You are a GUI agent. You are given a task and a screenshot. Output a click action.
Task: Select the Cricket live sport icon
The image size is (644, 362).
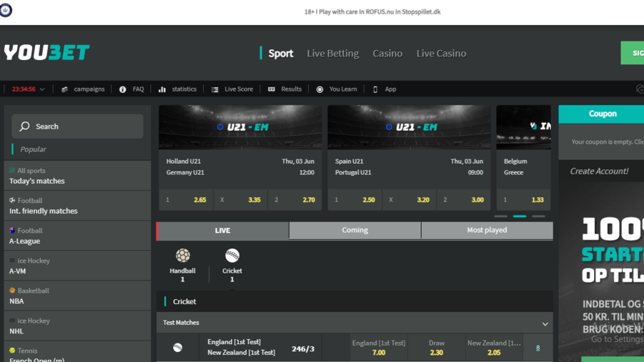[232, 255]
